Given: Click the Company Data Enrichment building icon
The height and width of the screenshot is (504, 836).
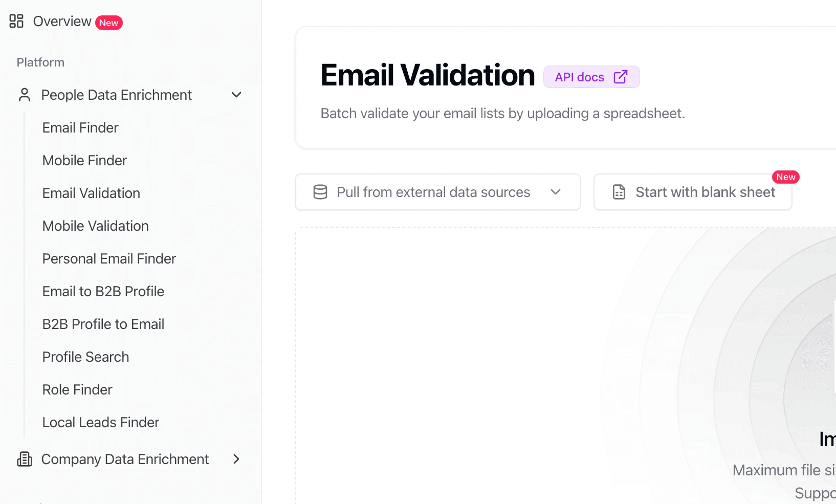Looking at the screenshot, I should point(25,459).
